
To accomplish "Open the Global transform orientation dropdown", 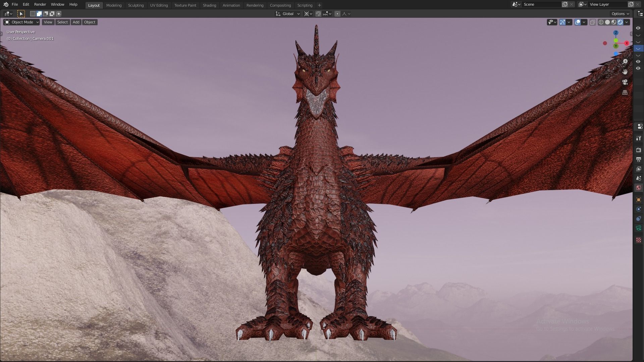I will click(x=288, y=14).
